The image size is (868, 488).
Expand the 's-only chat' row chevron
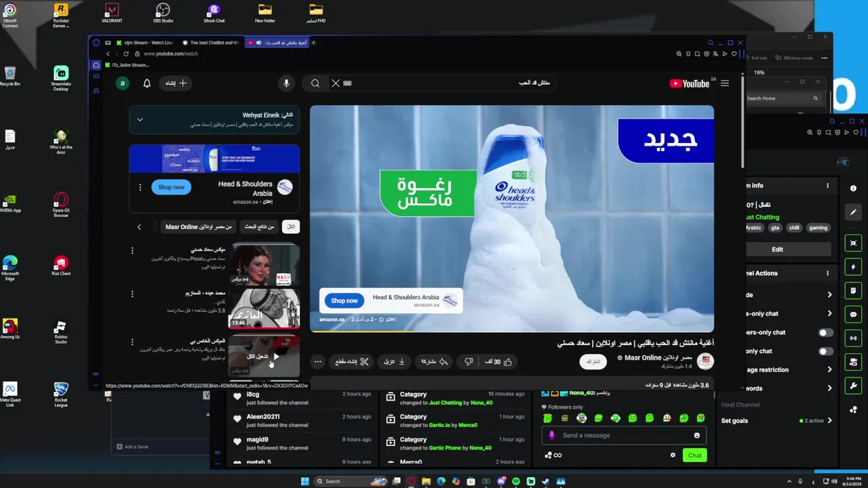pyautogui.click(x=829, y=314)
